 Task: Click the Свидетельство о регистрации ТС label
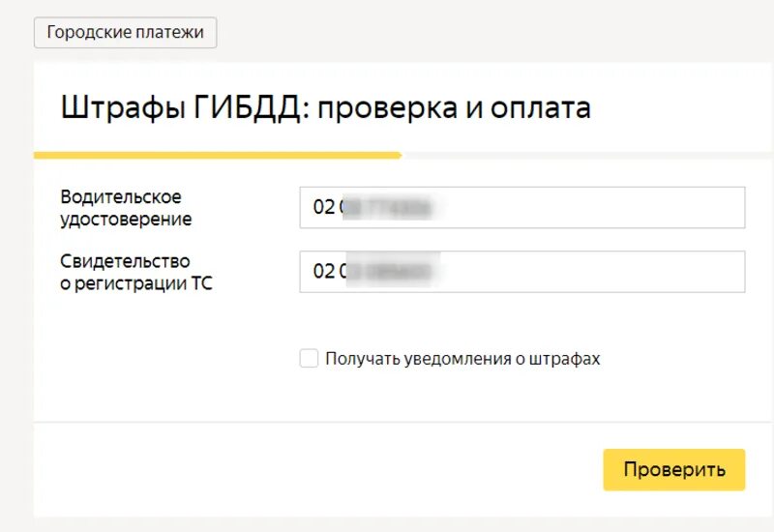coord(135,273)
